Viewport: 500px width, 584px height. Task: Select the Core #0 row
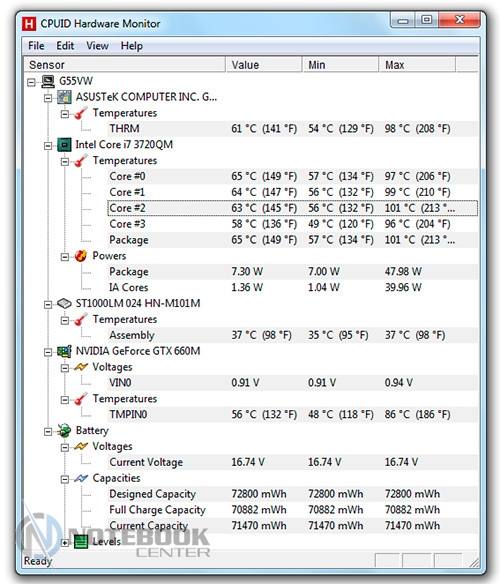tap(292, 177)
